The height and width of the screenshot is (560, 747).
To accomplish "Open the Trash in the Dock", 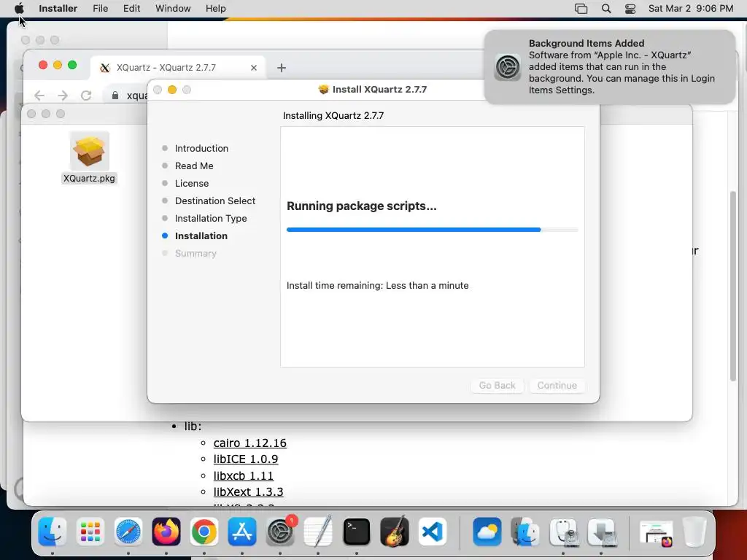I will pos(694,532).
